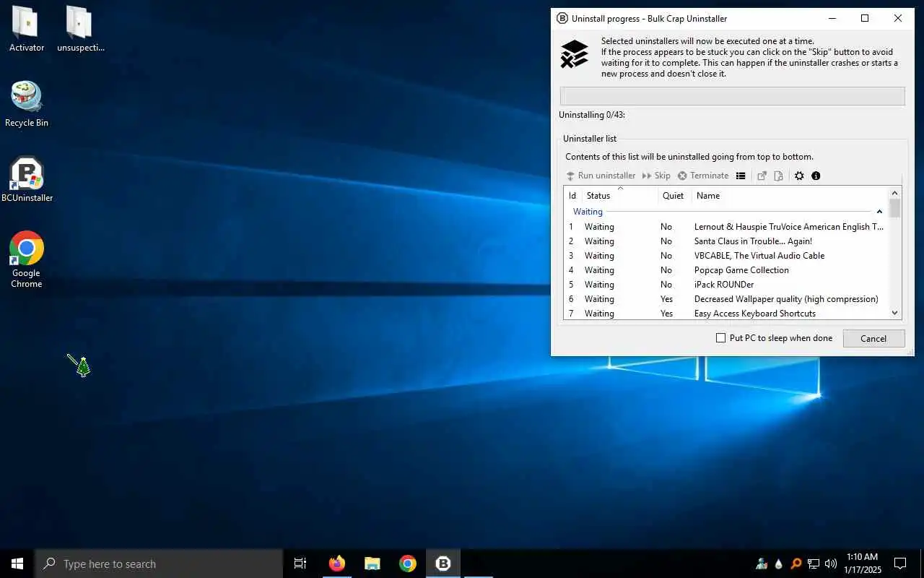
Task: Sort the list by Status column header
Action: [619, 196]
